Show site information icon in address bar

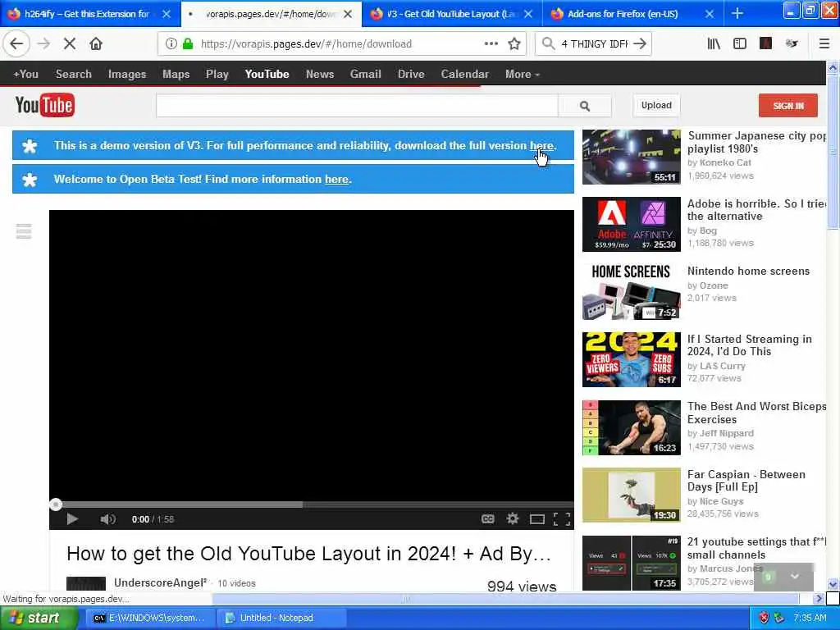[171, 44]
